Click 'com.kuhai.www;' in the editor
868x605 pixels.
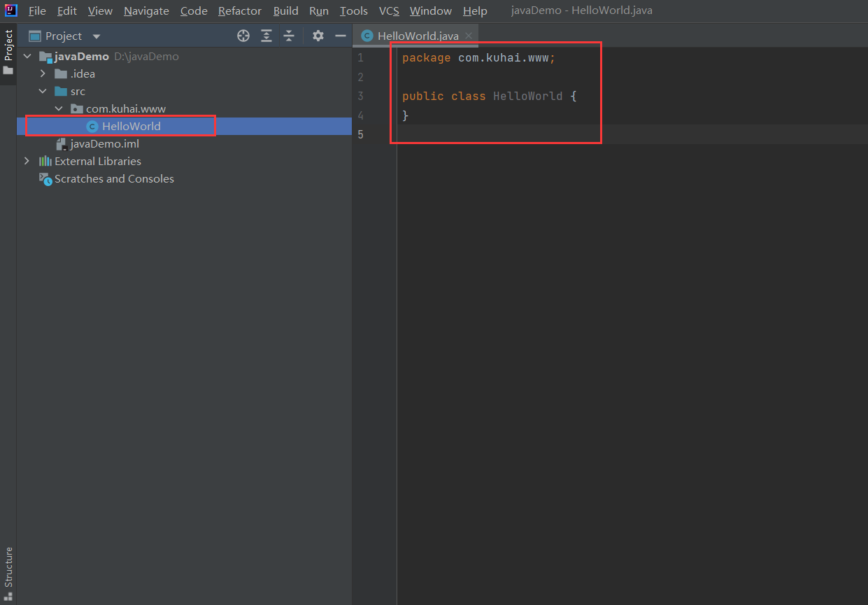(506, 58)
